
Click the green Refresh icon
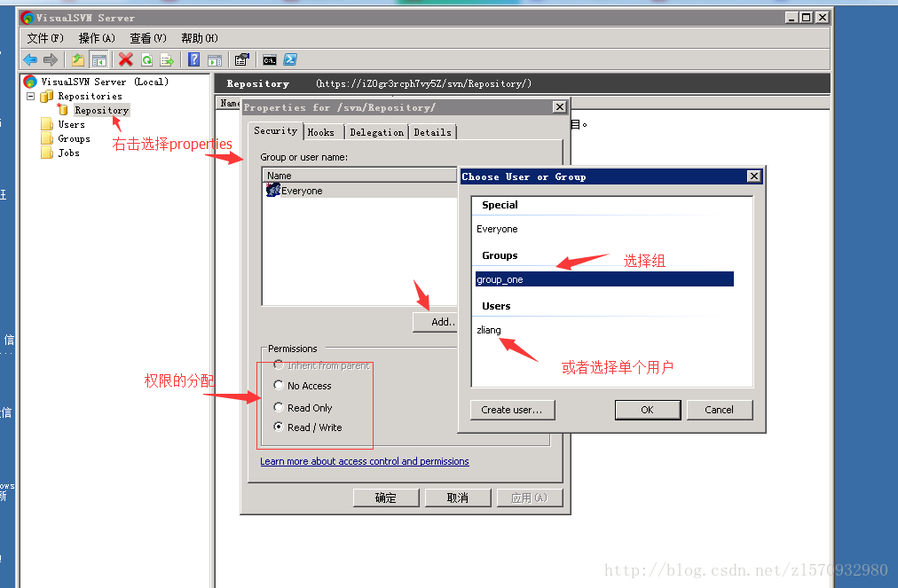(147, 59)
